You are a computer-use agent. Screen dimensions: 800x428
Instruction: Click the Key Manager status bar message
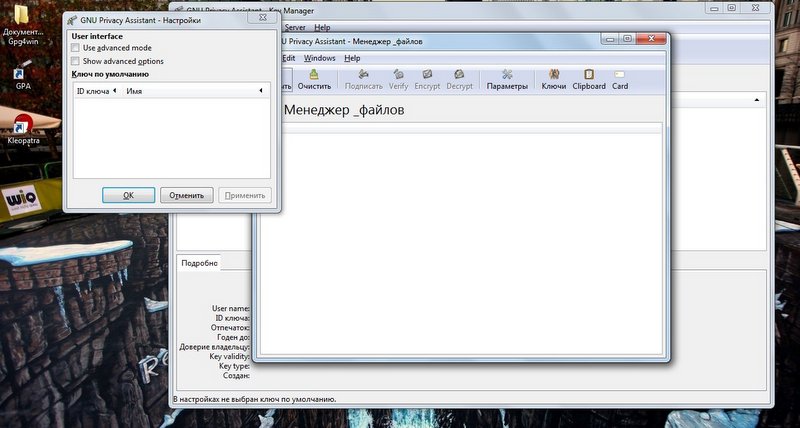pos(255,399)
